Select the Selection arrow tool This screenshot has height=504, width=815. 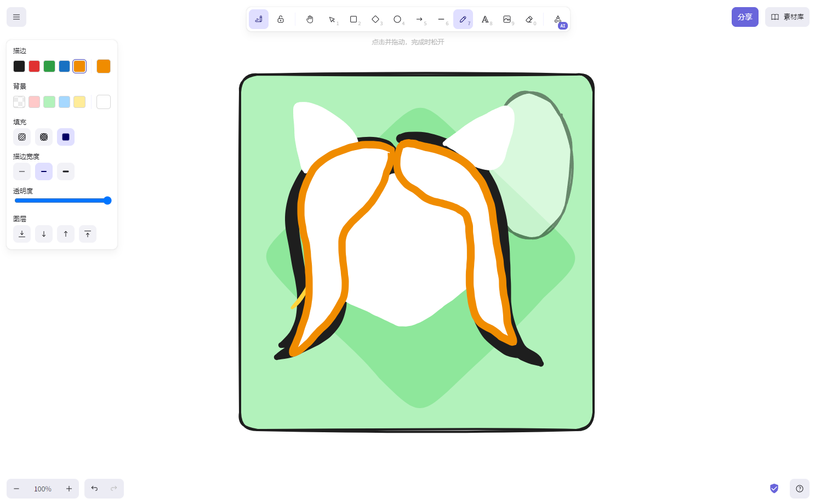coord(332,19)
